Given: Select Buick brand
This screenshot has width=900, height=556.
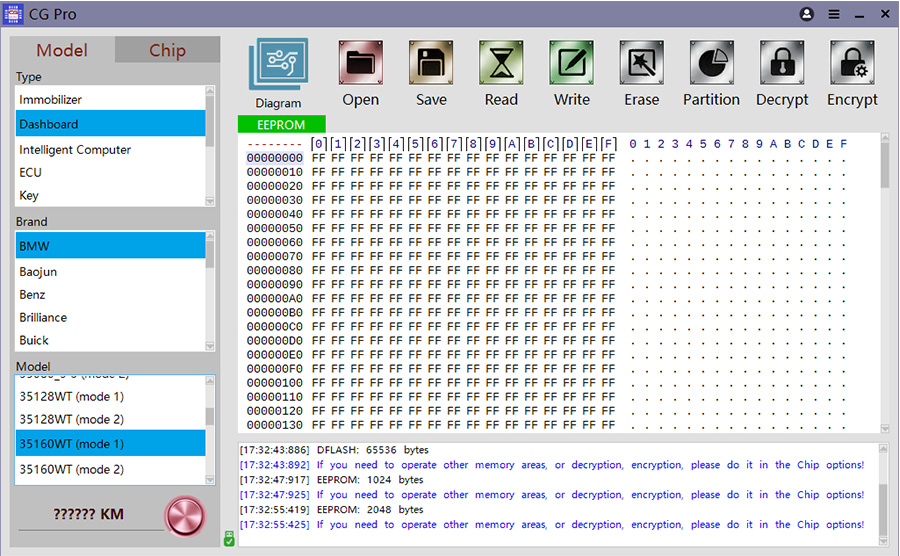Looking at the screenshot, I should coord(110,340).
